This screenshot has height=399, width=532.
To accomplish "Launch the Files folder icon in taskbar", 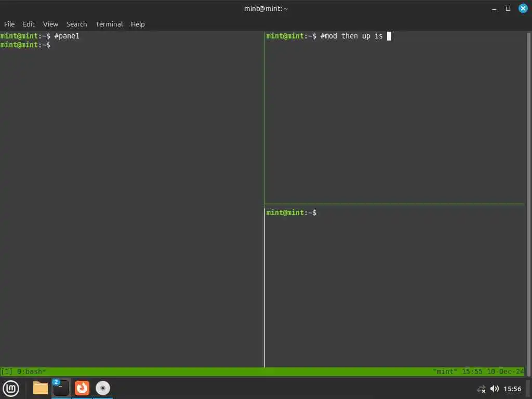I will point(41,388).
